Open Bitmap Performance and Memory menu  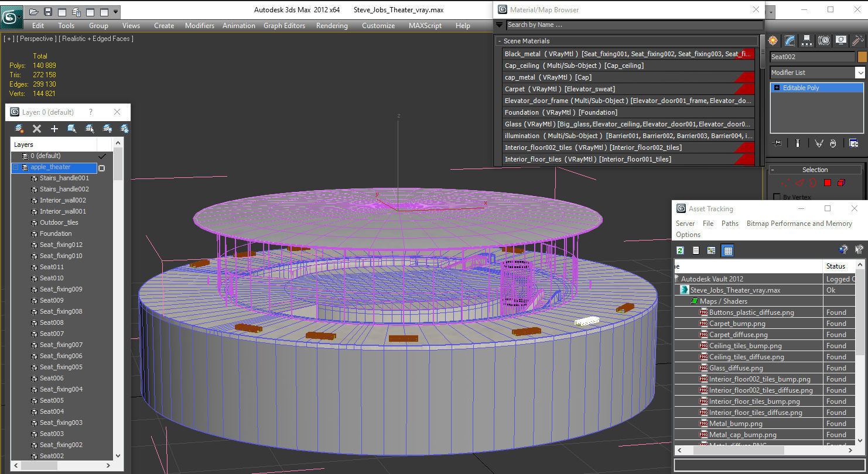[x=799, y=224]
